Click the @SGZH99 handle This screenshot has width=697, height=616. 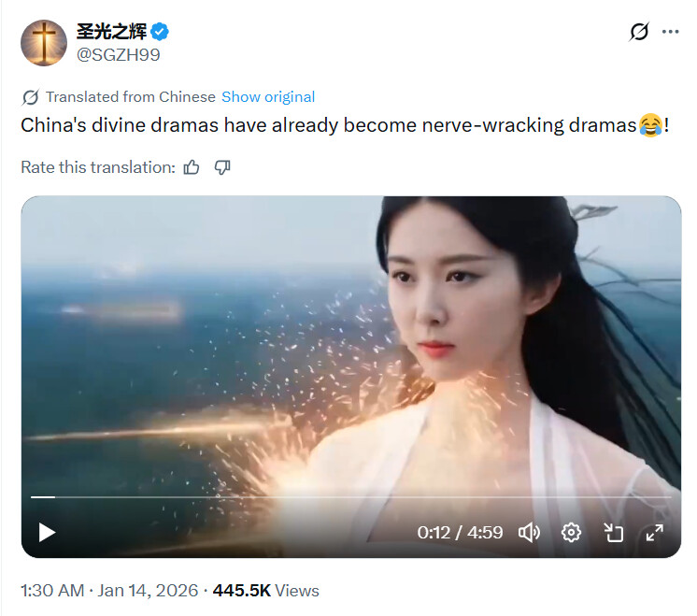tap(119, 55)
